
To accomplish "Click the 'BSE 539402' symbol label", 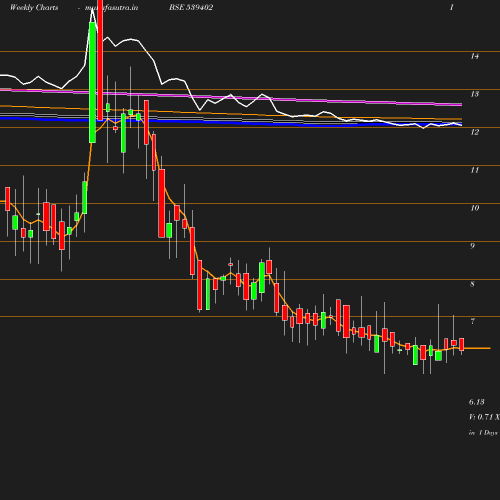I will [191, 8].
